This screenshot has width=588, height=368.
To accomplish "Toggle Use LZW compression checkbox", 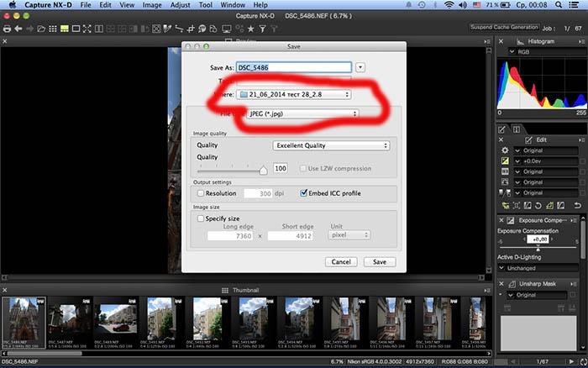I will [x=303, y=168].
